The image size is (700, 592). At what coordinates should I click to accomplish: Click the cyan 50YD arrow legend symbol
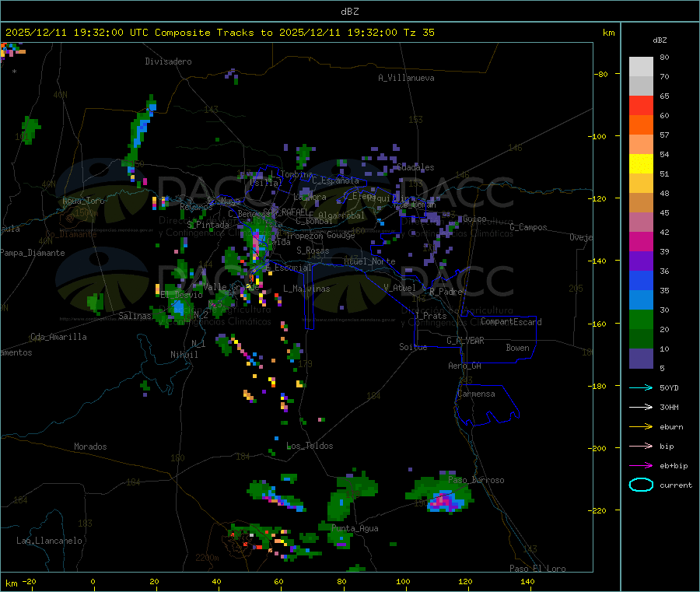pos(641,387)
